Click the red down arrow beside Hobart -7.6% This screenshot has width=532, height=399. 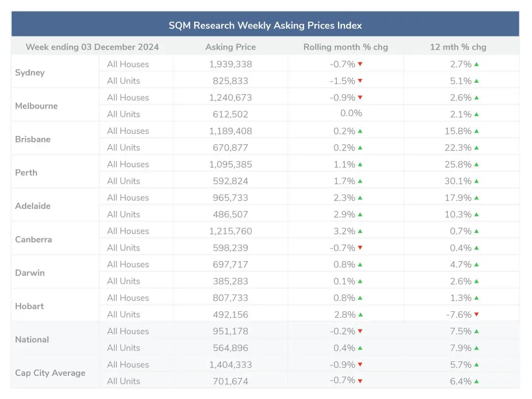476,314
